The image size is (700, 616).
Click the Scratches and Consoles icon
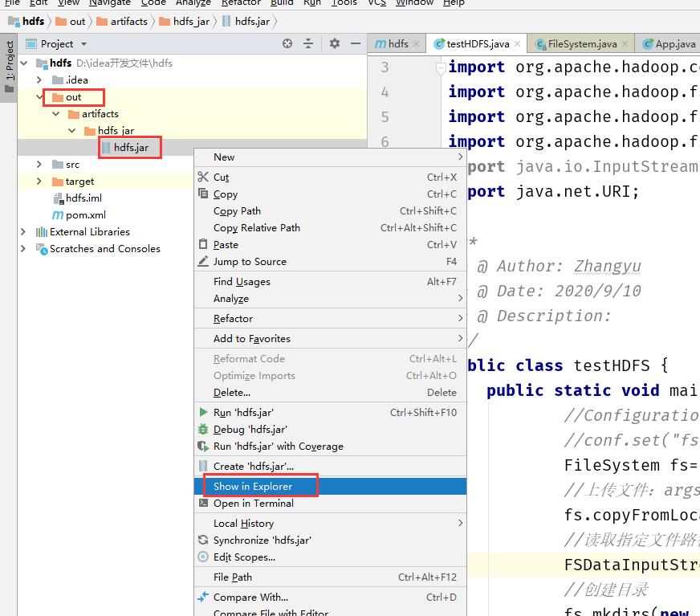42,249
